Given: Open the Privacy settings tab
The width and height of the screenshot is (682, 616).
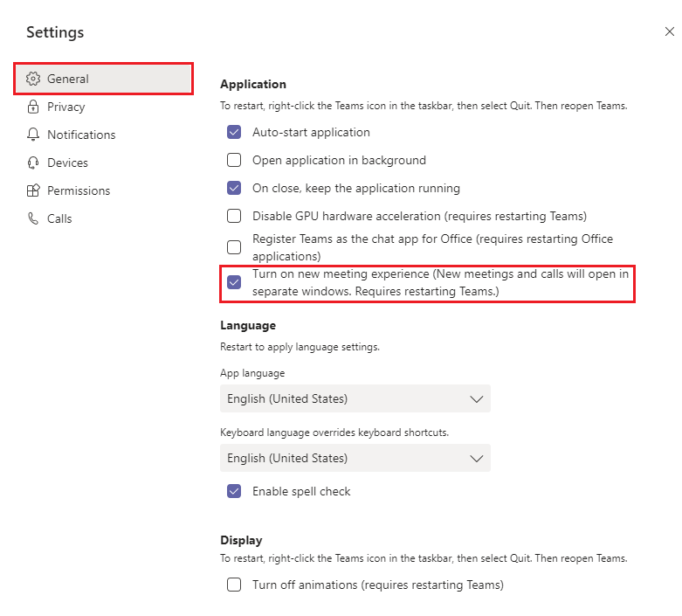Looking at the screenshot, I should (x=104, y=107).
